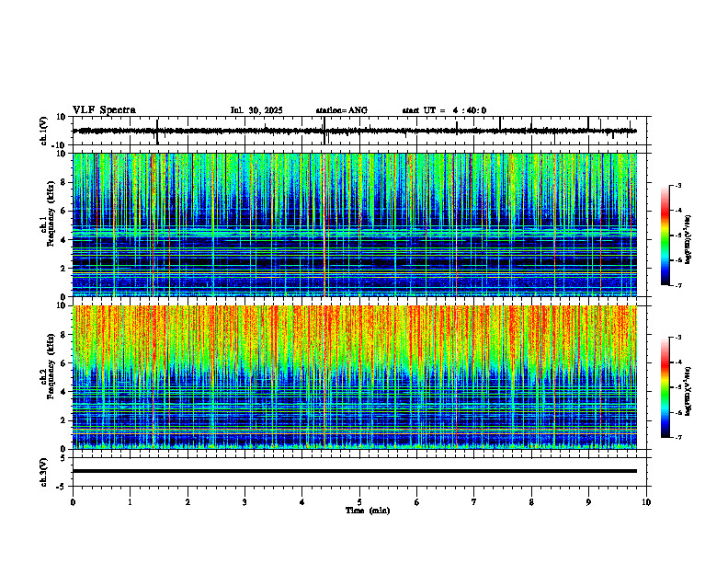Viewport: 728px width, 563px height.
Task: Click the "4" kHz tick on ch.2 frequency axis
Action: pyautogui.click(x=63, y=392)
